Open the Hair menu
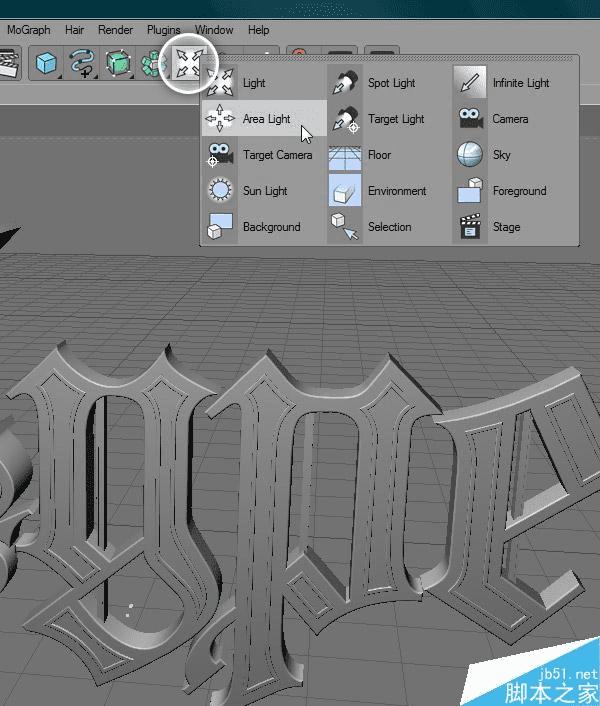Viewport: 600px width, 706px height. click(x=74, y=30)
